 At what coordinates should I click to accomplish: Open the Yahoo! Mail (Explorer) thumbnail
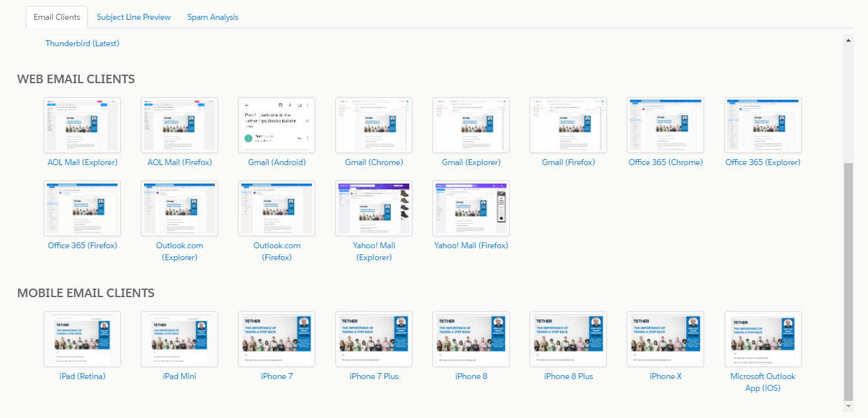pyautogui.click(x=374, y=208)
